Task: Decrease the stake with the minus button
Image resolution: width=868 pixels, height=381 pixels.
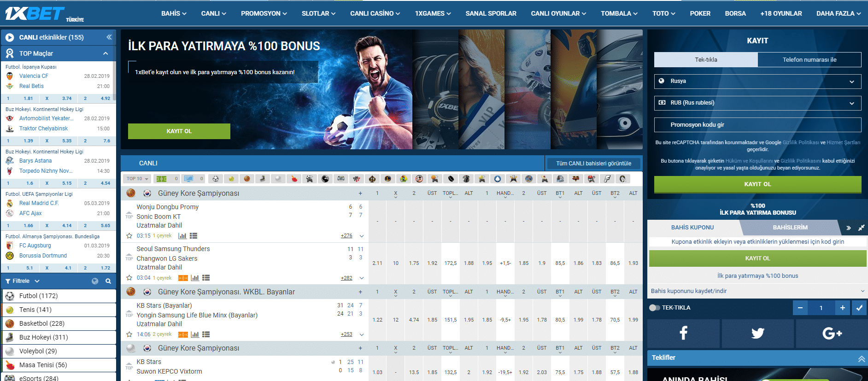Action: (800, 308)
